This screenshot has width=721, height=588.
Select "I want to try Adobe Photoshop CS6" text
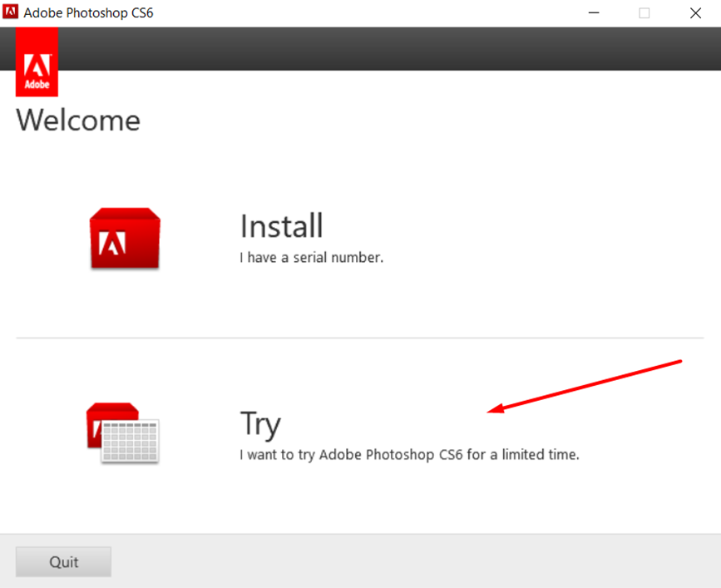point(351,455)
